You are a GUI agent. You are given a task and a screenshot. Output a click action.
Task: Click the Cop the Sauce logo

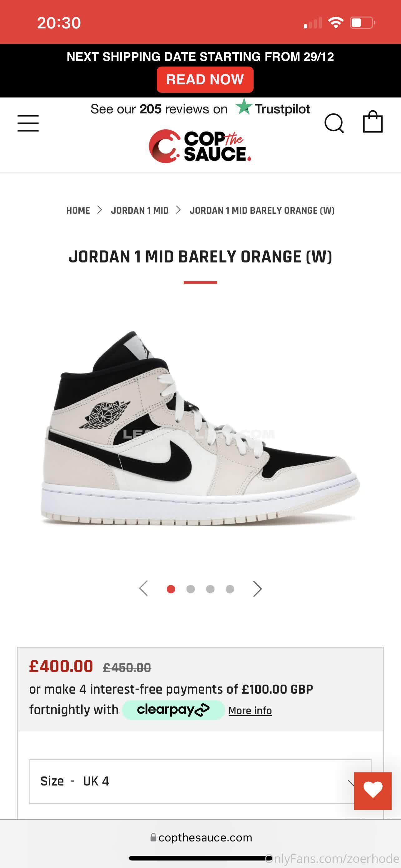(200, 146)
